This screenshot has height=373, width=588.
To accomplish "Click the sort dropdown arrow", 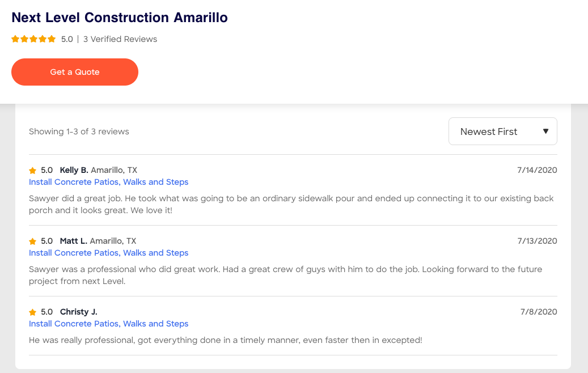I will tap(545, 131).
